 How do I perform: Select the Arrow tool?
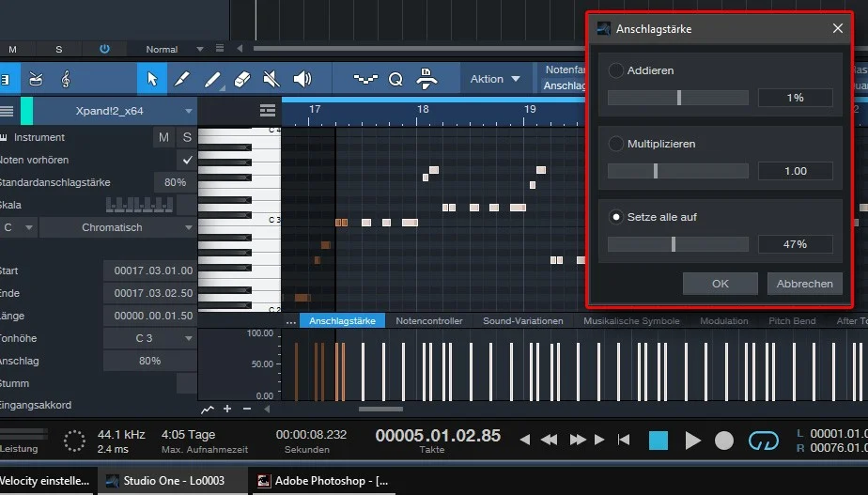151,79
